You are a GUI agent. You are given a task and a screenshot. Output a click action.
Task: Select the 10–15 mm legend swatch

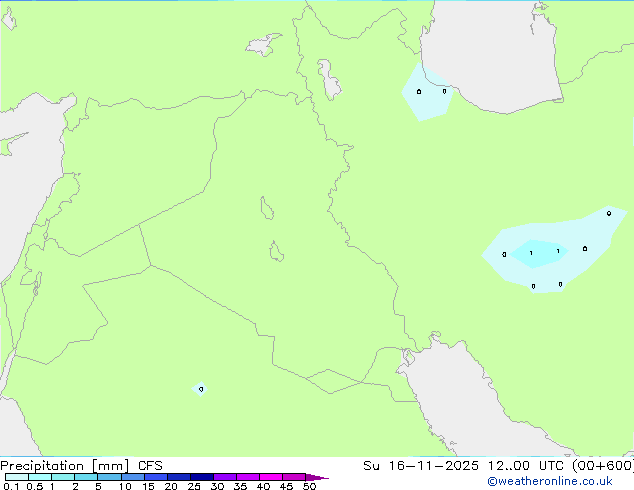coord(132,477)
